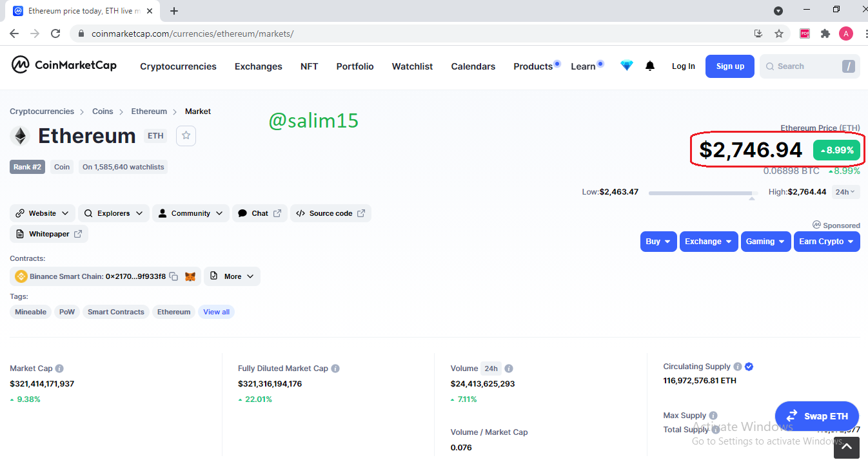Open Products menu
This screenshot has width=868, height=469.
pyautogui.click(x=533, y=66)
